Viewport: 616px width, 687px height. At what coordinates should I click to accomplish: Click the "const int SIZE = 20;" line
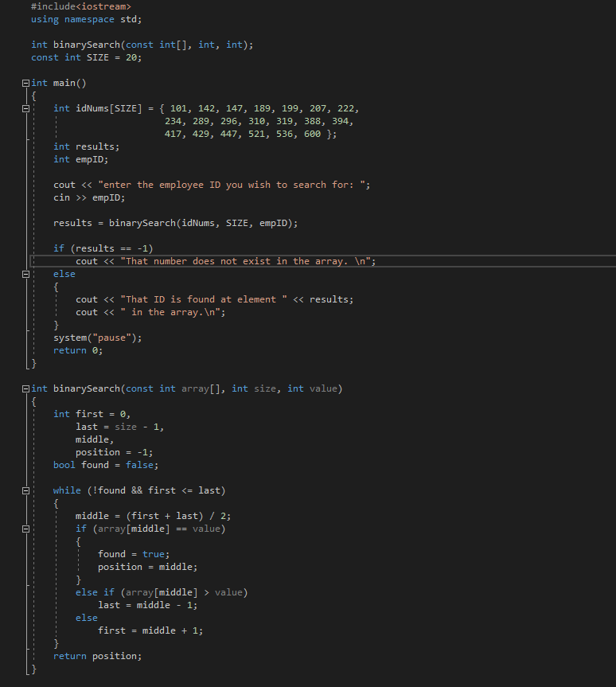86,57
